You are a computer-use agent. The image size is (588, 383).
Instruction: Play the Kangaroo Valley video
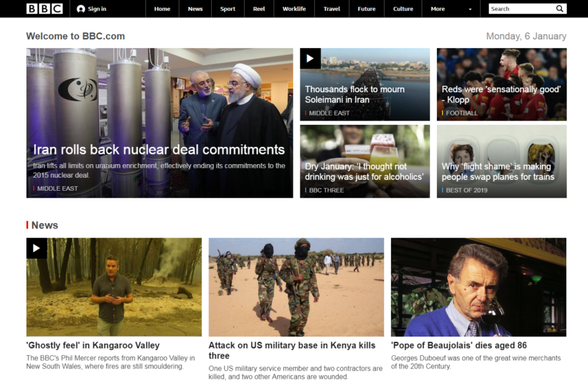point(36,248)
